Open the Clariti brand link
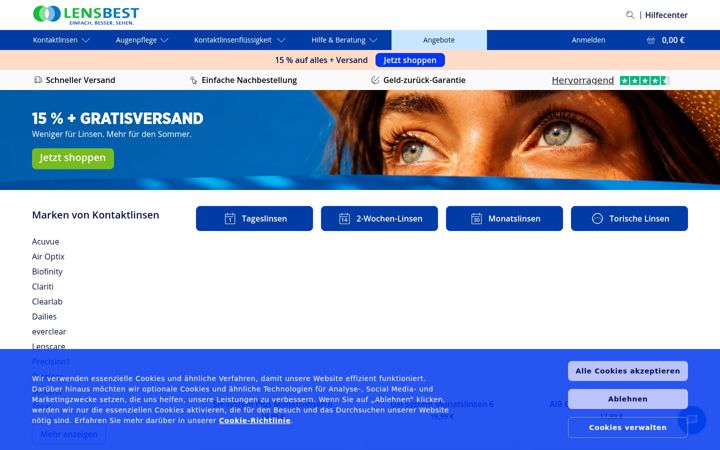The width and height of the screenshot is (720, 450). click(43, 287)
